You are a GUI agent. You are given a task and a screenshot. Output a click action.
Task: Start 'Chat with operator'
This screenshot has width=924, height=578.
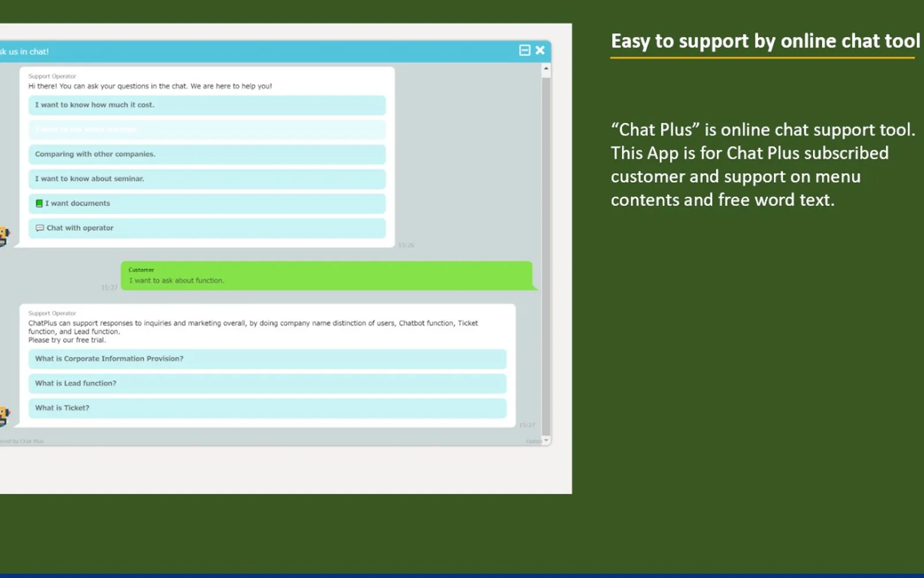207,228
